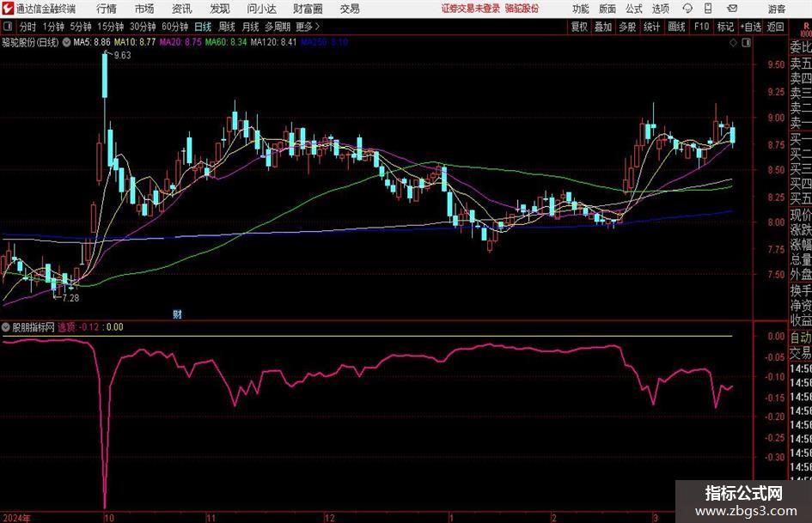
Task: Click the 通达信 red logo icon
Action: pos(8,9)
